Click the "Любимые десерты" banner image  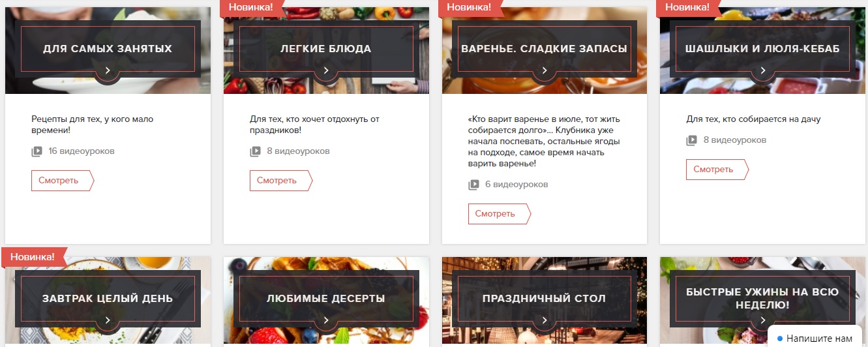326,301
